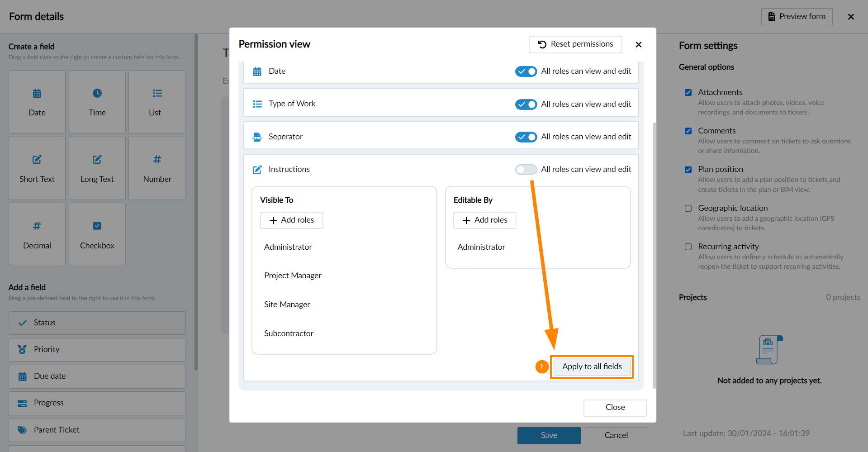The height and width of the screenshot is (452, 868).
Task: Click the Priority medal icon
Action: coord(22,349)
